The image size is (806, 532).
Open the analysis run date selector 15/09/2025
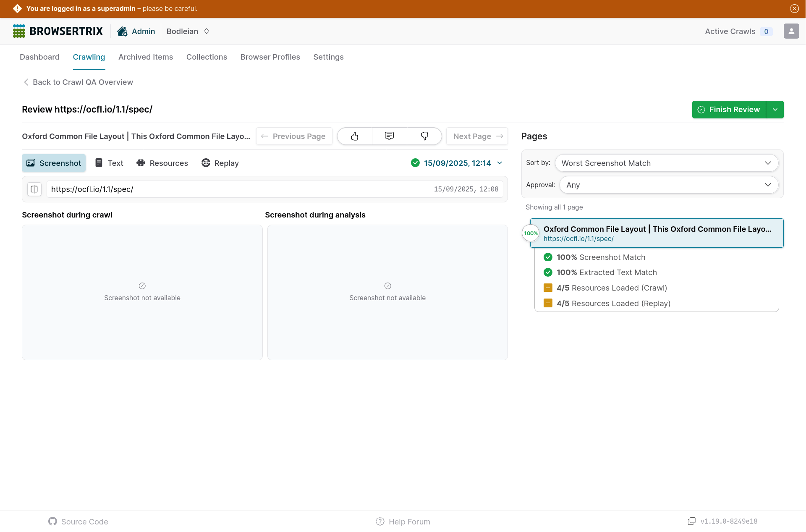[x=457, y=163]
